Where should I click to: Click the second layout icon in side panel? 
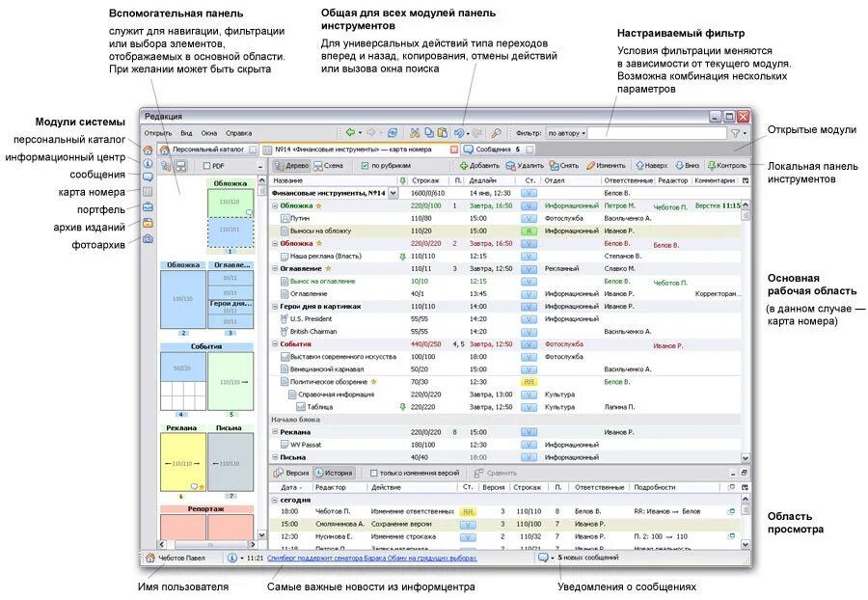click(181, 166)
